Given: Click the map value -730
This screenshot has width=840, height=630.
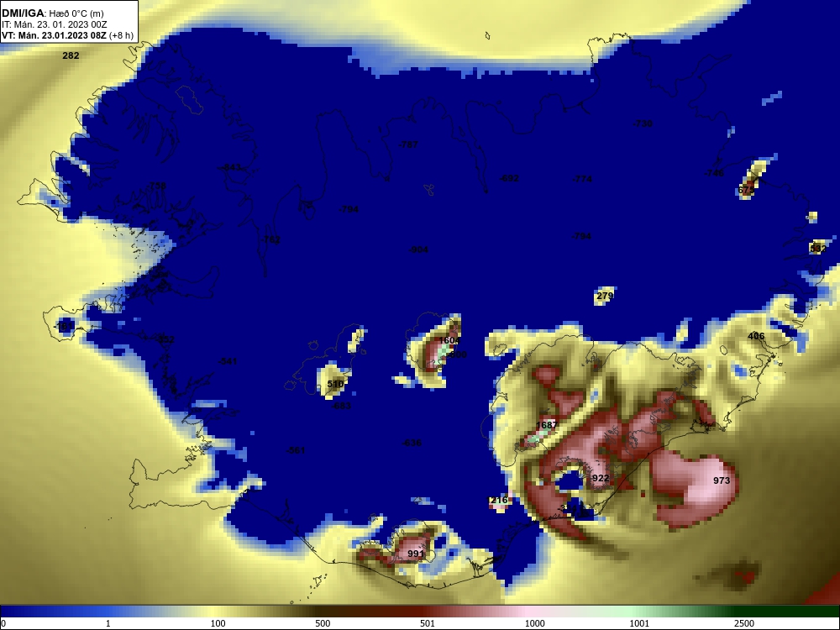Looking at the screenshot, I should (643, 123).
